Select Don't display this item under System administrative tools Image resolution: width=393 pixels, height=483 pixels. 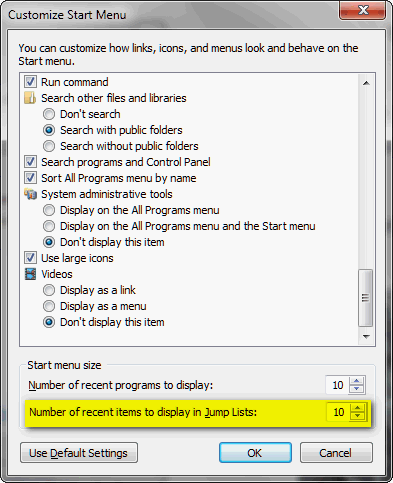[49, 242]
